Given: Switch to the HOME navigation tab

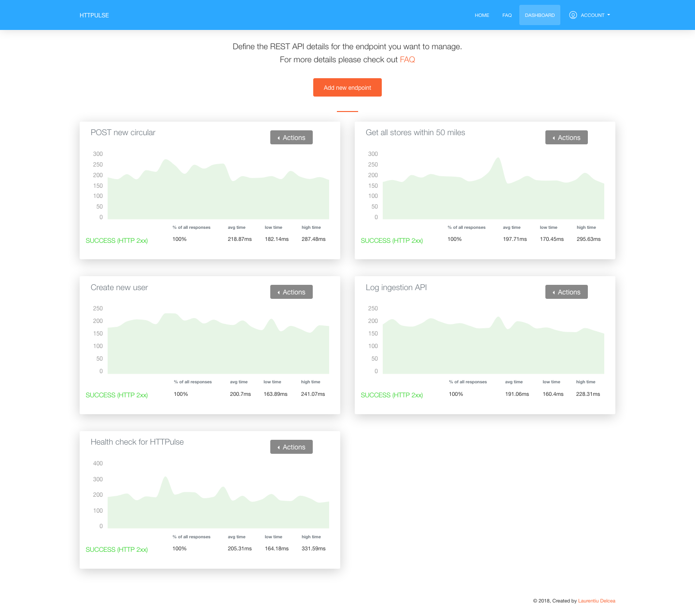Looking at the screenshot, I should (x=482, y=15).
